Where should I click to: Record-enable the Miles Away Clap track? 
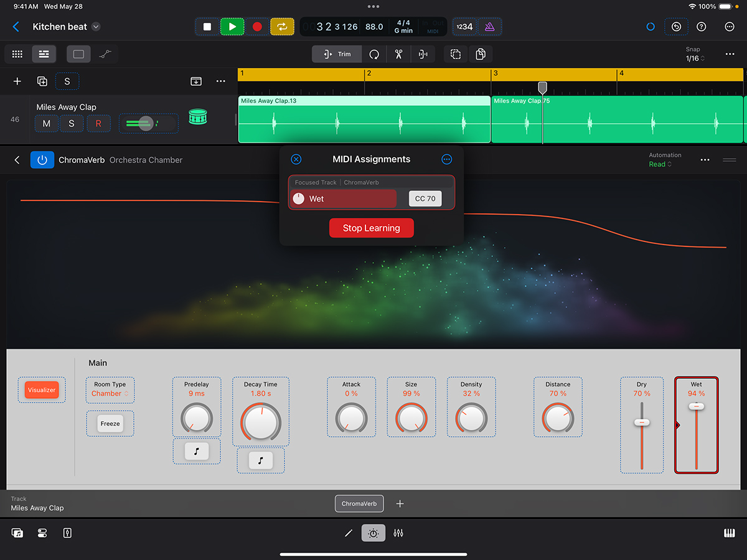pos(98,124)
